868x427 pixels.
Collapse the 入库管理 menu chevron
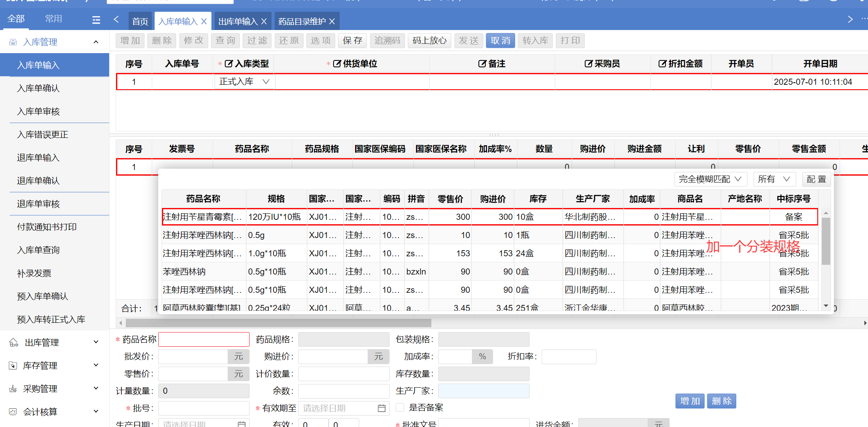tap(96, 42)
